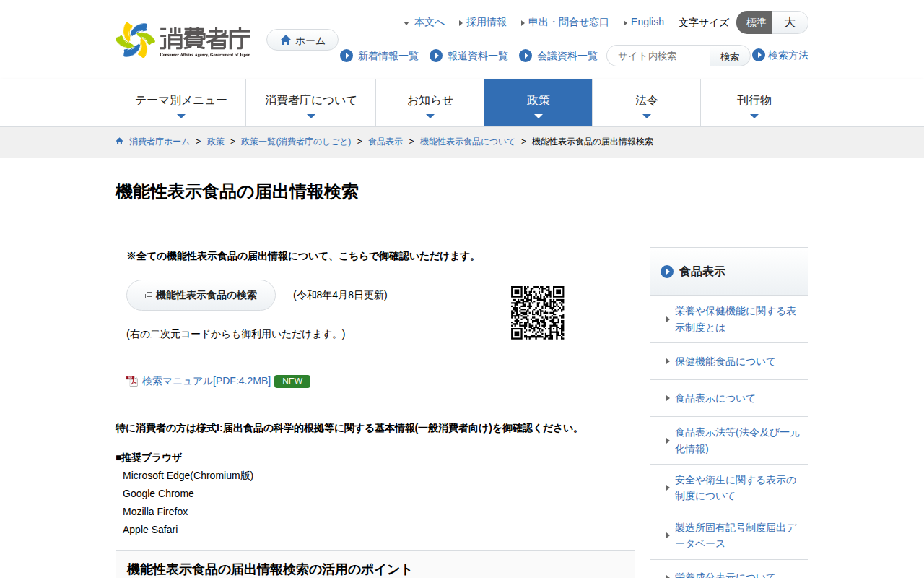Click the QR code for mobile access
This screenshot has height=578, width=924.
[x=538, y=313]
